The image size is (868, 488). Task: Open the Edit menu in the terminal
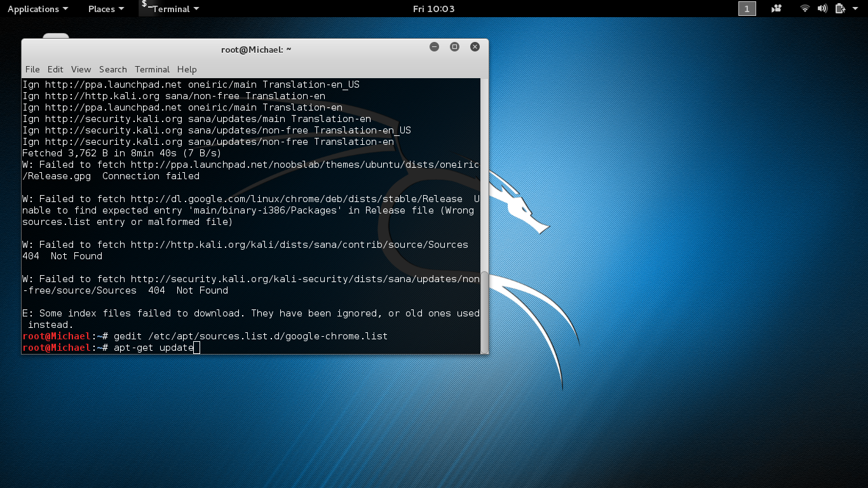(55, 69)
